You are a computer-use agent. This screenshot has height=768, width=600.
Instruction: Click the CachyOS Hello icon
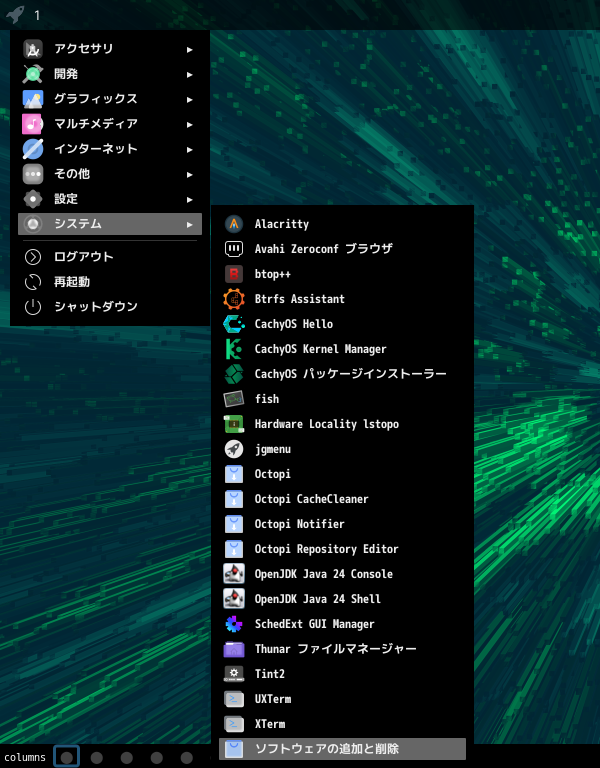tap(234, 324)
